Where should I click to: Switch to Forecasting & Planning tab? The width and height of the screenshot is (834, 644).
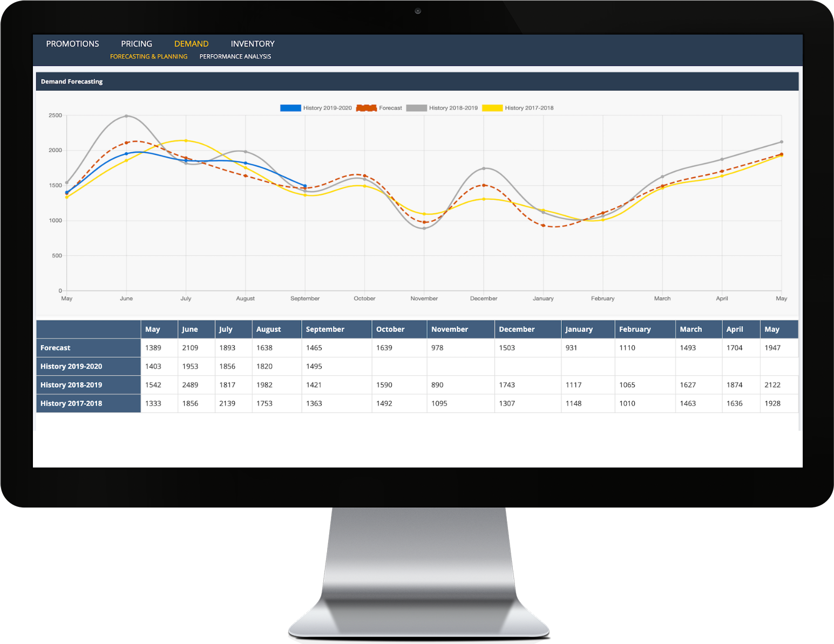point(149,57)
